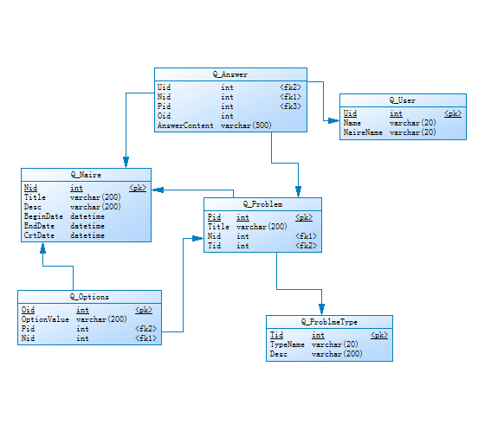
Task: Click the Q_Options table header
Action: click(89, 297)
